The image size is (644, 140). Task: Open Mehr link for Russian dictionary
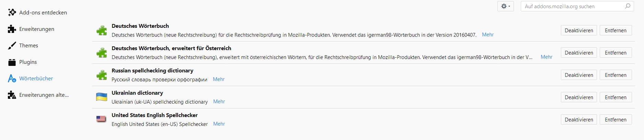[219, 79]
